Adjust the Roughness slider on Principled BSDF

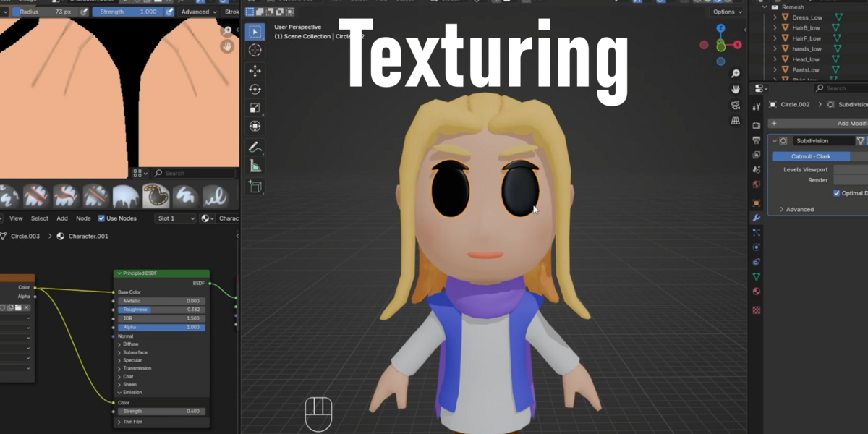[x=161, y=310]
